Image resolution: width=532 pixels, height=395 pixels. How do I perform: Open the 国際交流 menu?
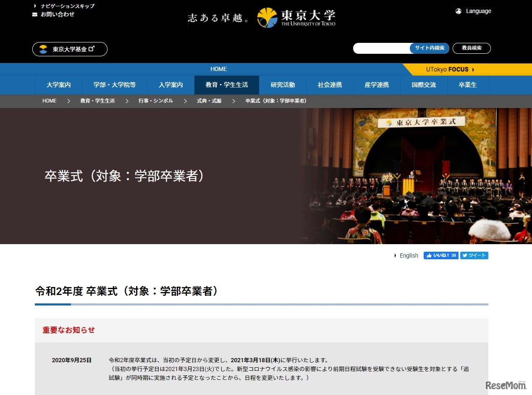point(424,85)
